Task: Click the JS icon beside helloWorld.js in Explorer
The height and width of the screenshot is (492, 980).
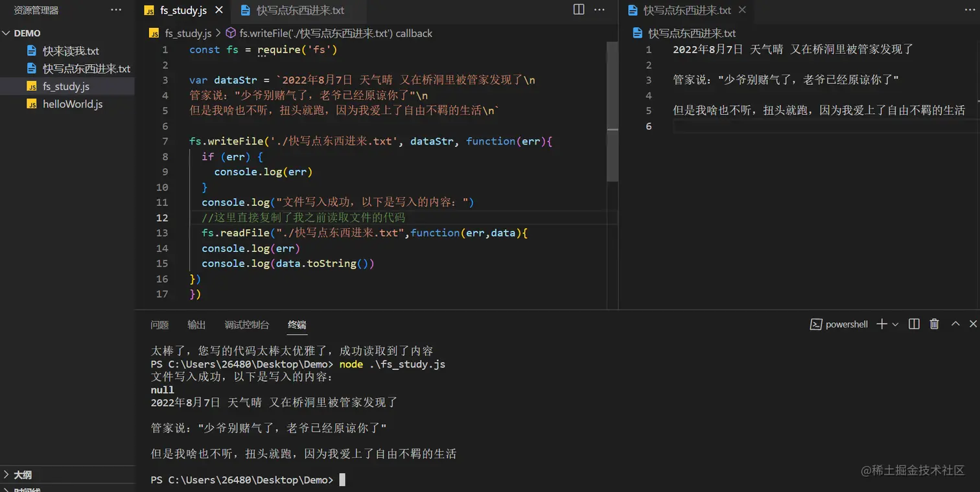Action: point(32,104)
